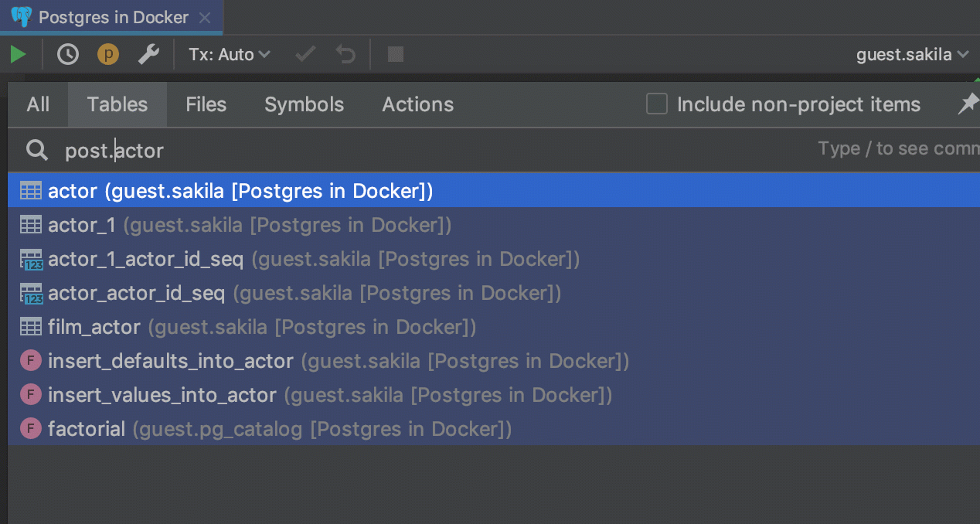The height and width of the screenshot is (524, 980).
Task: Open query history clock icon
Action: tap(68, 55)
